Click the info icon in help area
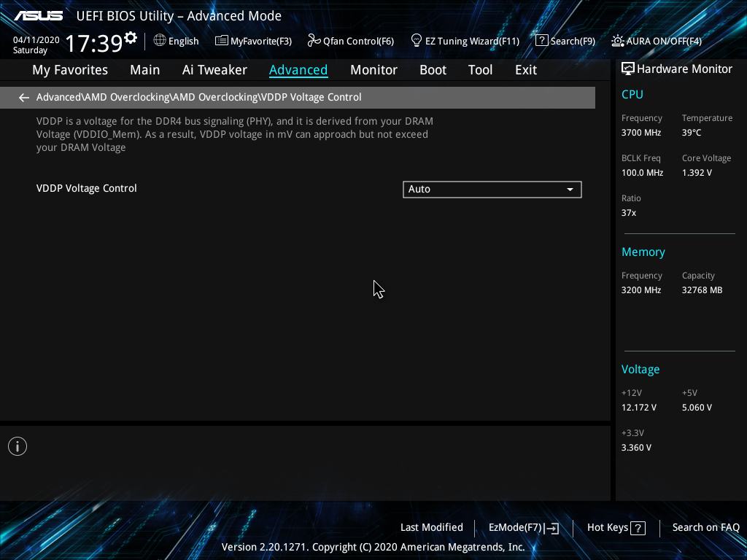747x560 pixels. pyautogui.click(x=18, y=446)
